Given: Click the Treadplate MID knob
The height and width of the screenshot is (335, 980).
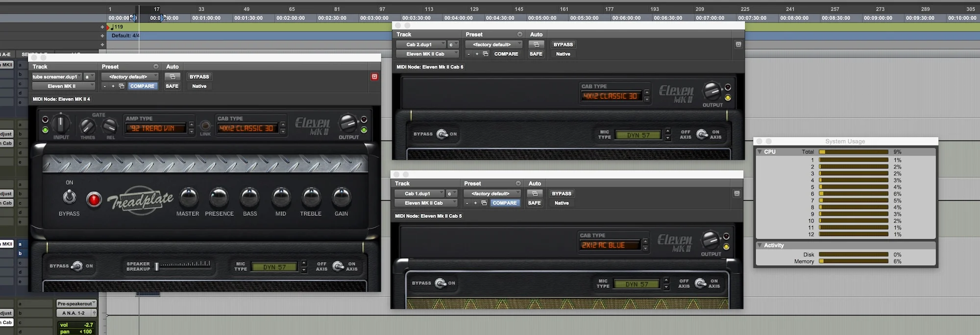Looking at the screenshot, I should (281, 197).
